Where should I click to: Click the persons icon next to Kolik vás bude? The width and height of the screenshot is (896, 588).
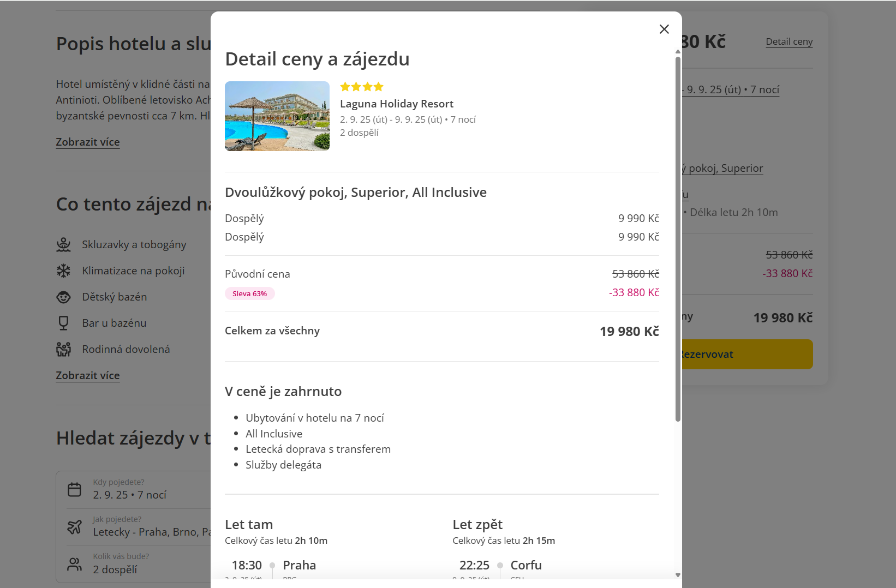pyautogui.click(x=74, y=564)
